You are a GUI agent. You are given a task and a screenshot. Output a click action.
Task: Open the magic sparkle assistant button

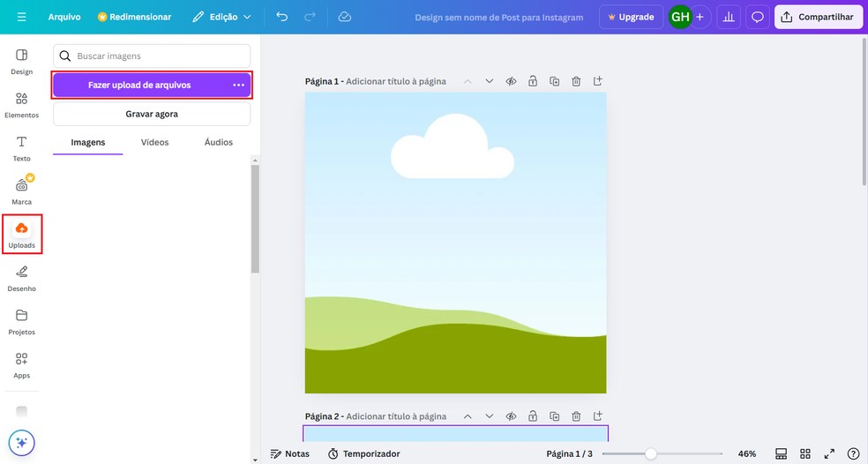click(x=21, y=443)
